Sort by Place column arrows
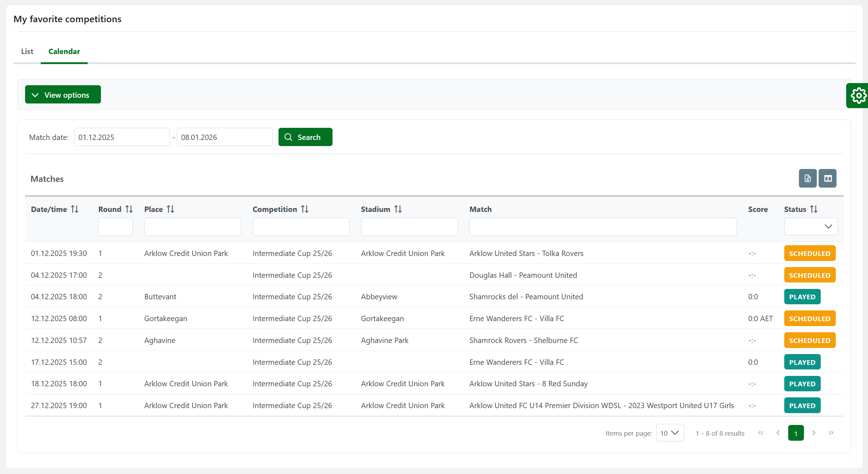 click(170, 209)
